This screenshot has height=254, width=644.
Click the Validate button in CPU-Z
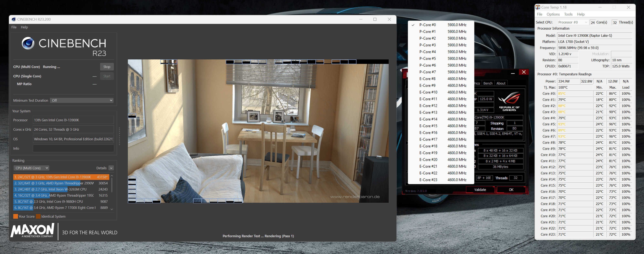click(x=480, y=190)
